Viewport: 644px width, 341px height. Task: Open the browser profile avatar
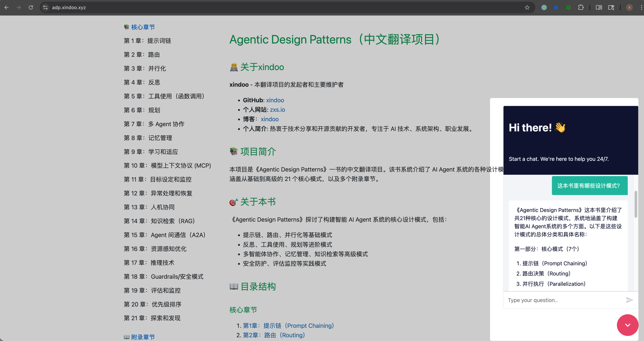coord(629,7)
